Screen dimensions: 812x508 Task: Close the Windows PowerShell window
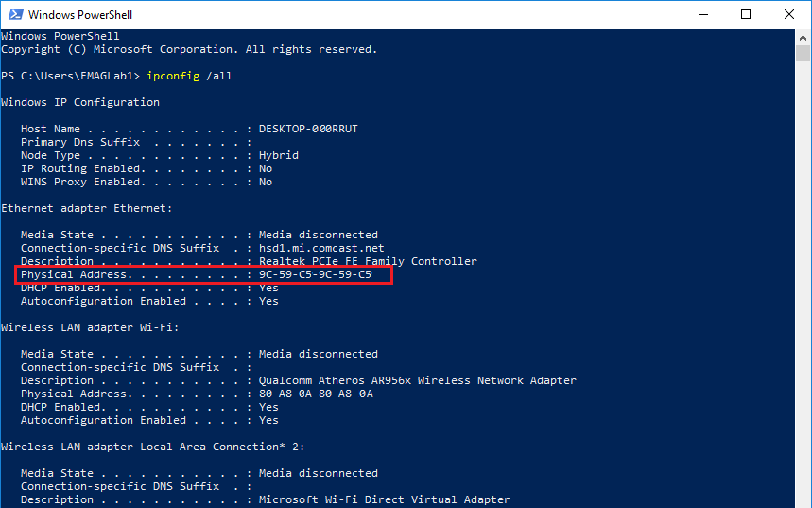point(788,14)
